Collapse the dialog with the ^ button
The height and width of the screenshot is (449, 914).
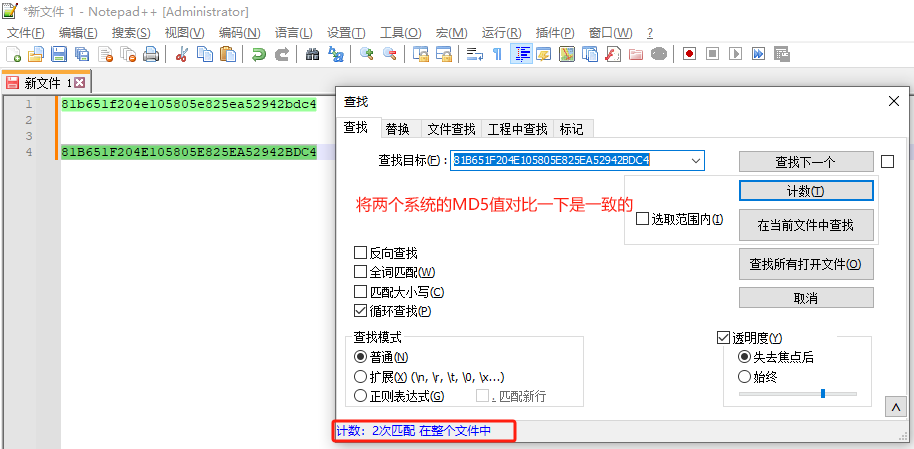(x=895, y=406)
